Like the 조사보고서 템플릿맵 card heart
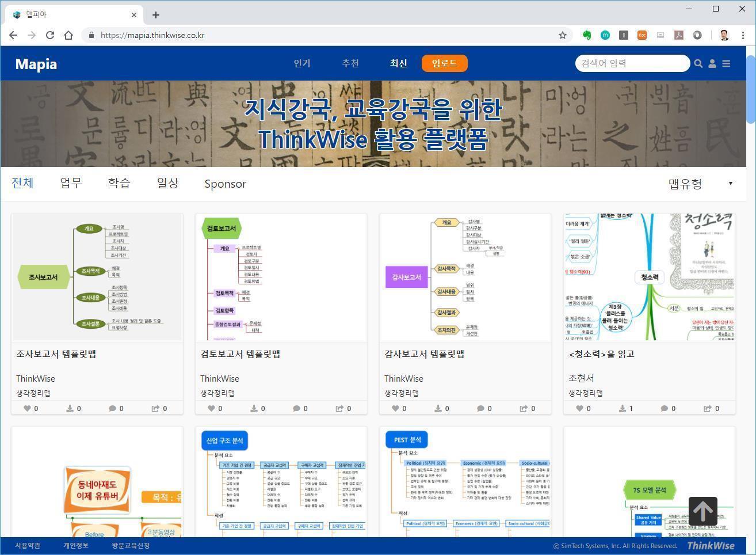The height and width of the screenshot is (555, 756). point(27,408)
